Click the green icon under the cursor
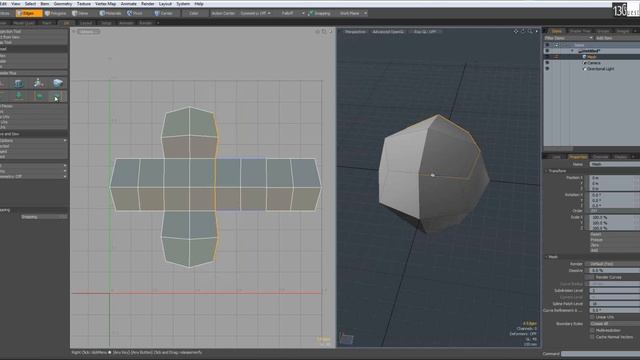 pyautogui.click(x=57, y=96)
